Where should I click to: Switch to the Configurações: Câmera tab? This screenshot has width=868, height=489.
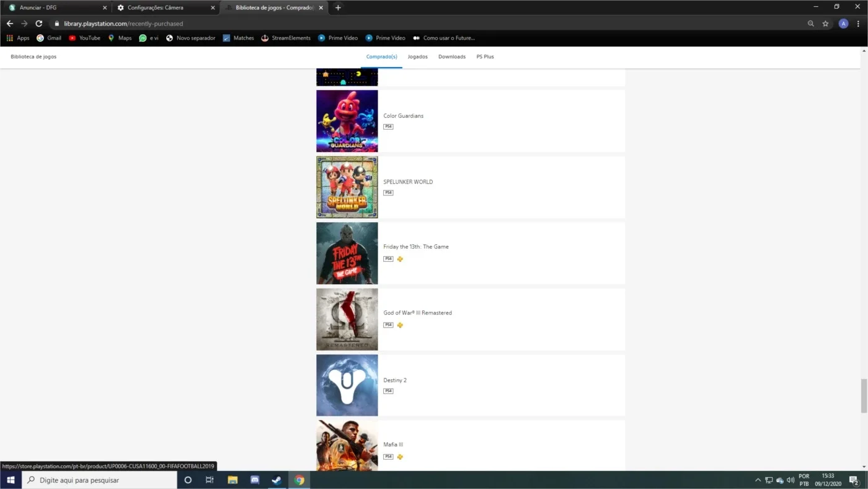[x=164, y=7]
